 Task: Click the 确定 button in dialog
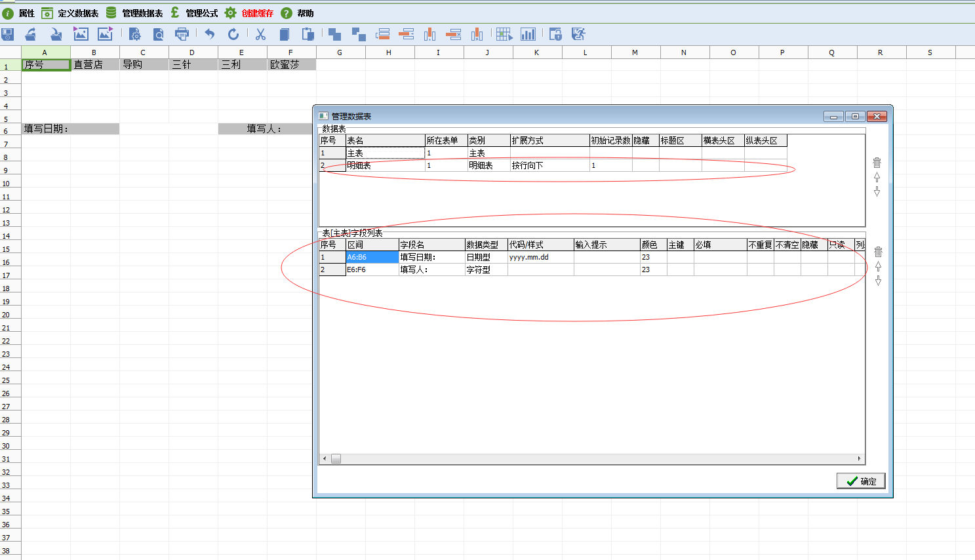point(861,481)
